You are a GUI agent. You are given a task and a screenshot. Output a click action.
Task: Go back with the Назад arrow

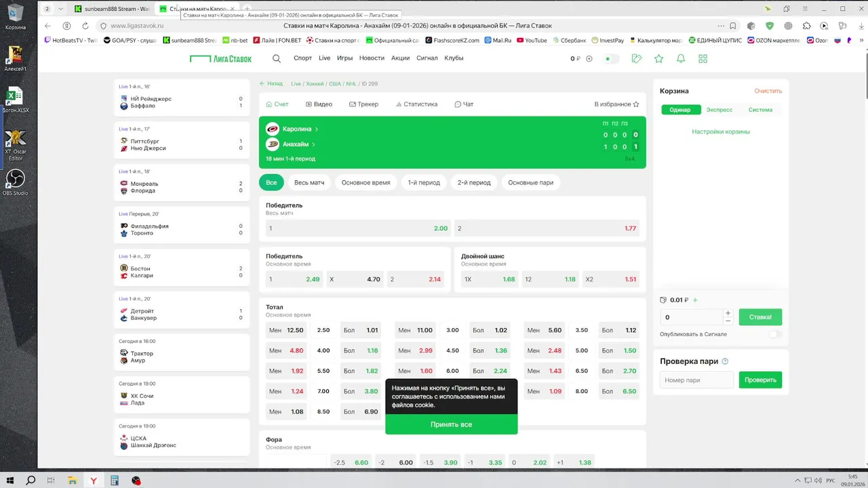(x=271, y=83)
